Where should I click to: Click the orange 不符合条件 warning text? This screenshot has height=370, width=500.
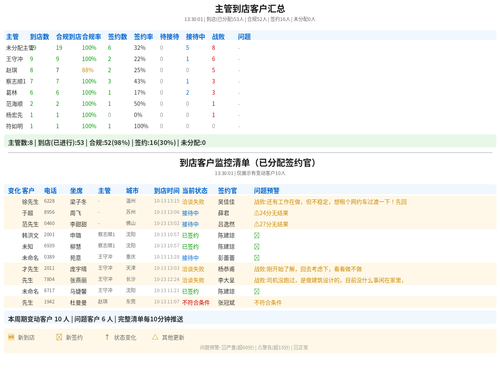[x=268, y=303]
